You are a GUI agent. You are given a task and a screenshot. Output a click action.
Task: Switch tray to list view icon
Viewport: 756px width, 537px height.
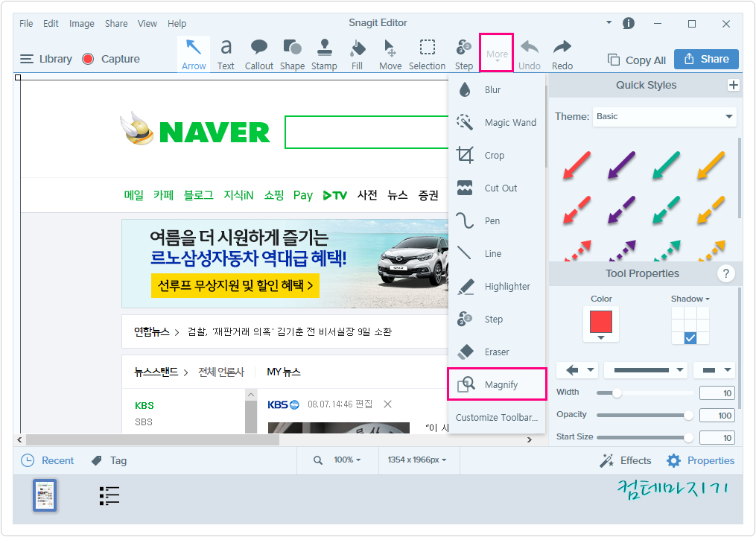109,495
